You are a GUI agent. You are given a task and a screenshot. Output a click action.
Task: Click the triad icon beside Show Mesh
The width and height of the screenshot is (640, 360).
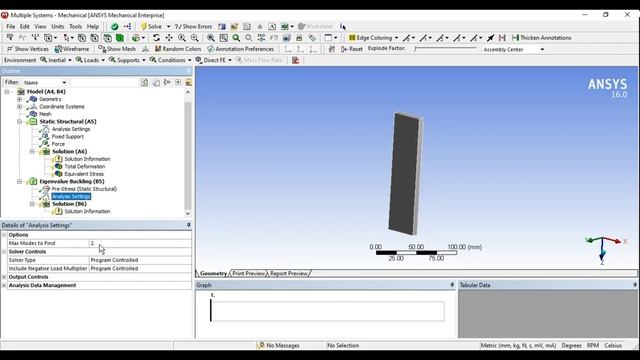pos(145,49)
